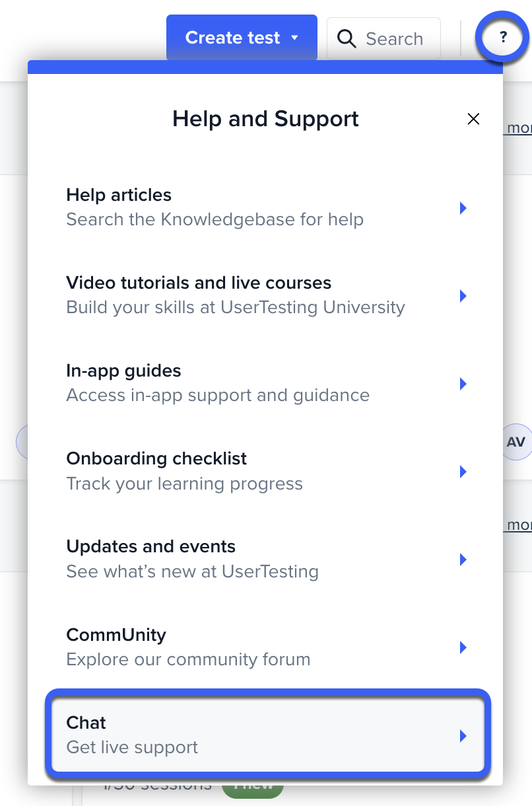Open the Create test dropdown arrow
The height and width of the screenshot is (806, 532).
[x=295, y=38]
